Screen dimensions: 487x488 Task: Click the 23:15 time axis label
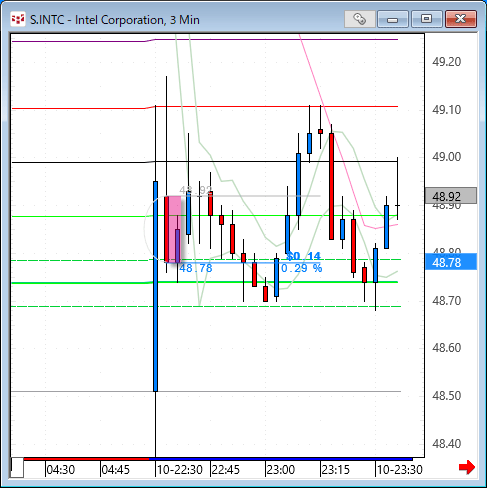pyautogui.click(x=336, y=470)
